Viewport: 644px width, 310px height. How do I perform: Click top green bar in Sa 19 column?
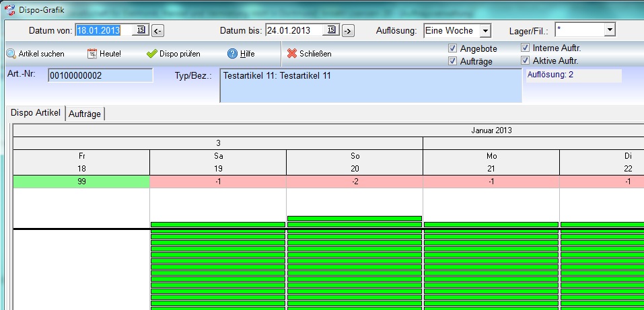click(218, 225)
